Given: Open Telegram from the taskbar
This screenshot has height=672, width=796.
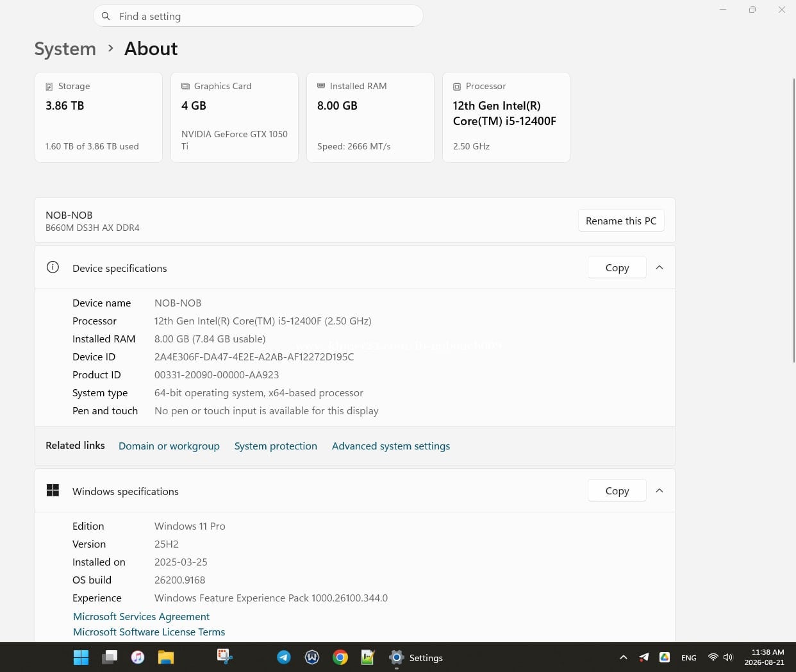Looking at the screenshot, I should pyautogui.click(x=284, y=657).
